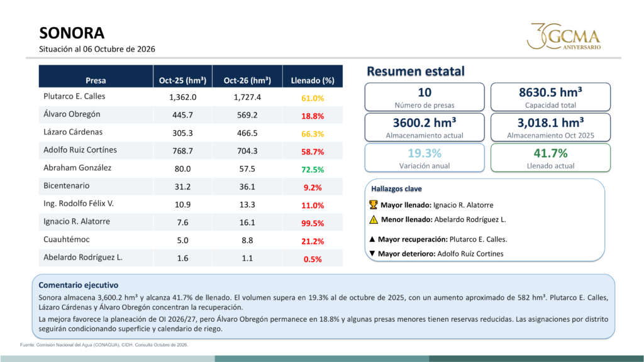The height and width of the screenshot is (362, 644).
Task: Click the 'Variación anual' summary card
Action: tap(425, 158)
